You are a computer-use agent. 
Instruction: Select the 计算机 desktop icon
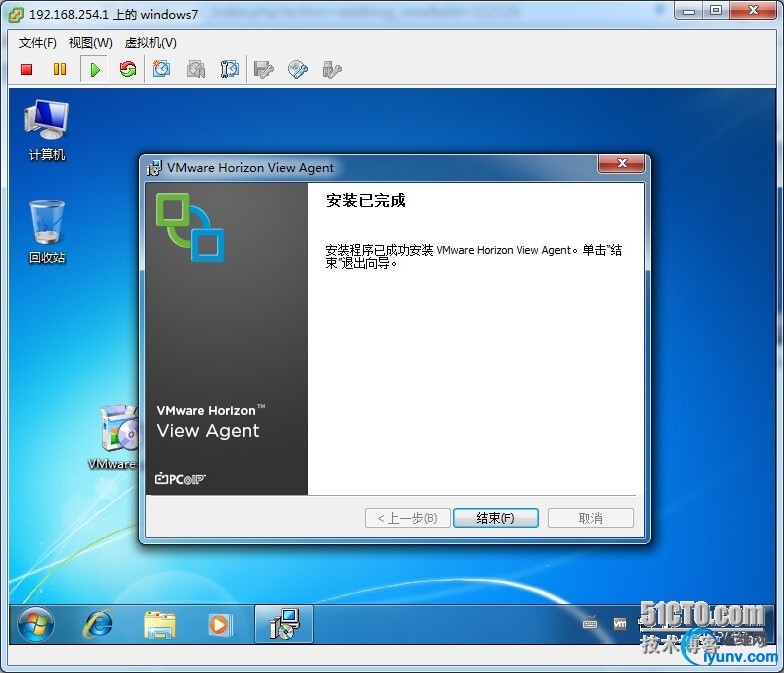click(46, 130)
